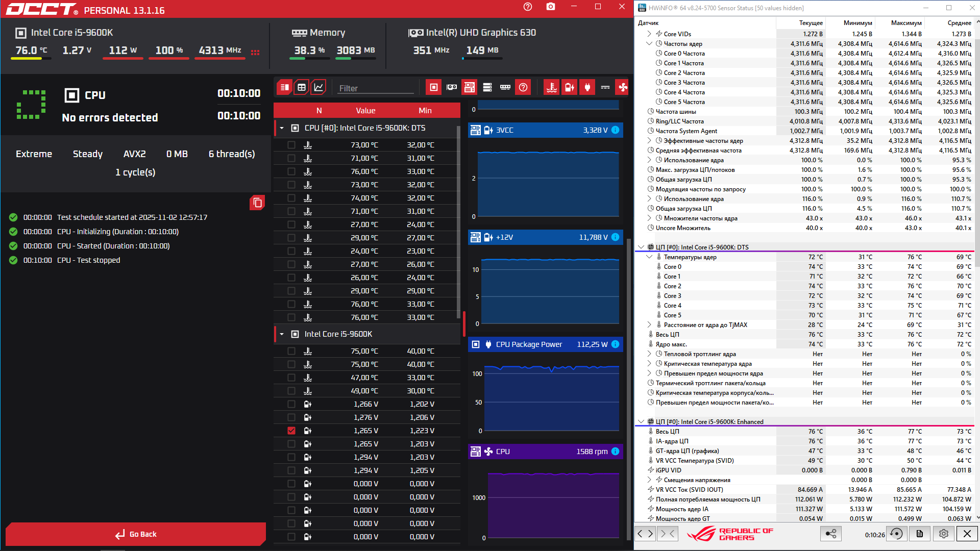Switch OCCT monitoring to table view

pyautogui.click(x=302, y=87)
